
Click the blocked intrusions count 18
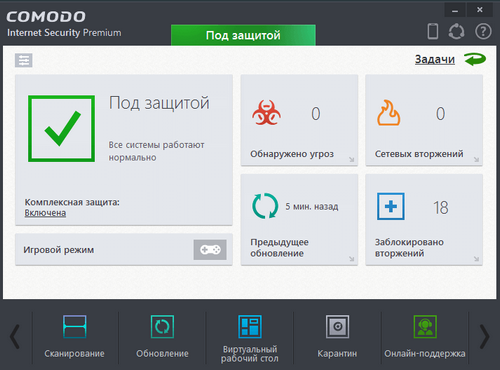tap(441, 208)
